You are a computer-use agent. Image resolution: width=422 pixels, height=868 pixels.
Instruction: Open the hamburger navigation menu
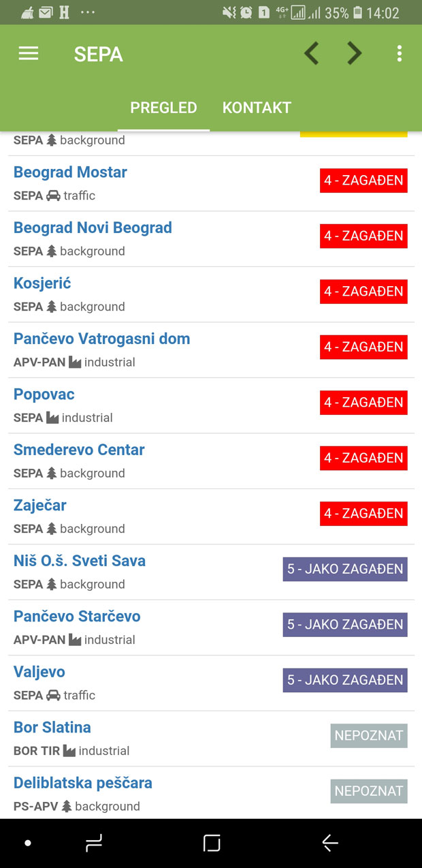(29, 54)
